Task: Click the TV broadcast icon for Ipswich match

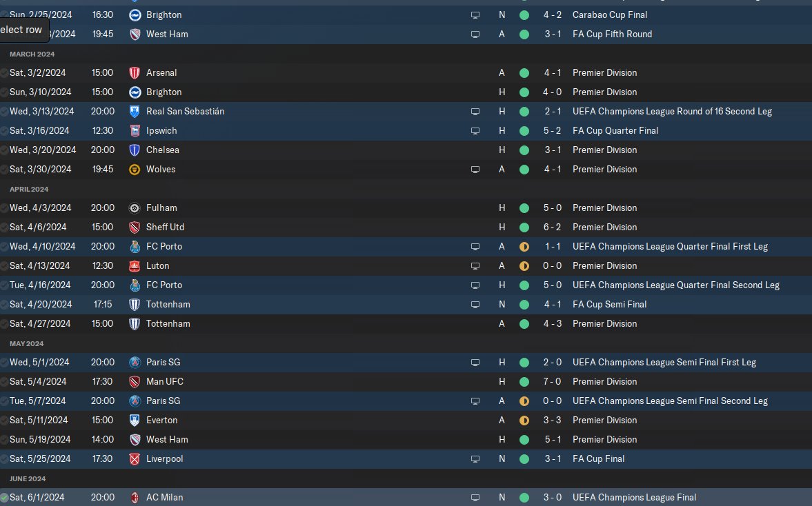Action: point(475,131)
